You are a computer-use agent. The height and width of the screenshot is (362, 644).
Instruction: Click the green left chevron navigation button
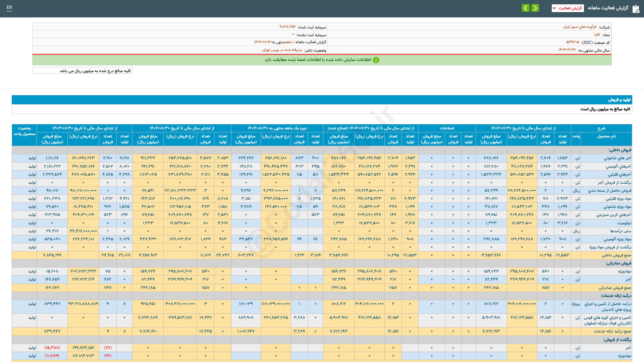click(x=526, y=8)
